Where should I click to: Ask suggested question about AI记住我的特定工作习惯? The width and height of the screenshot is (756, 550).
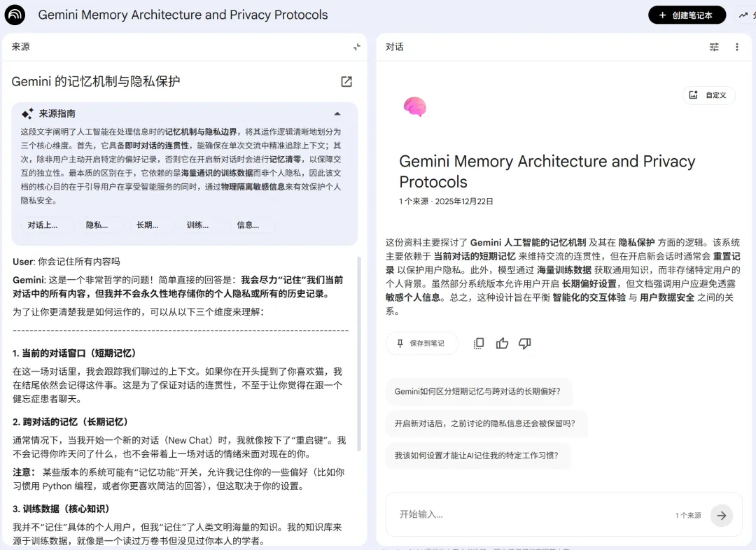(477, 456)
